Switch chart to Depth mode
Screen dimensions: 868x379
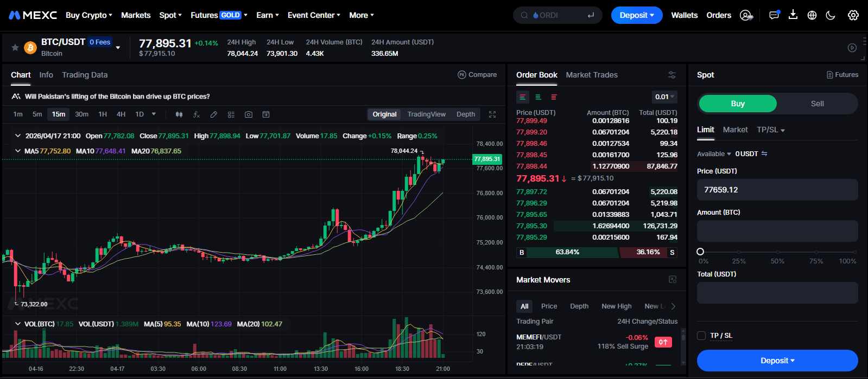point(466,114)
